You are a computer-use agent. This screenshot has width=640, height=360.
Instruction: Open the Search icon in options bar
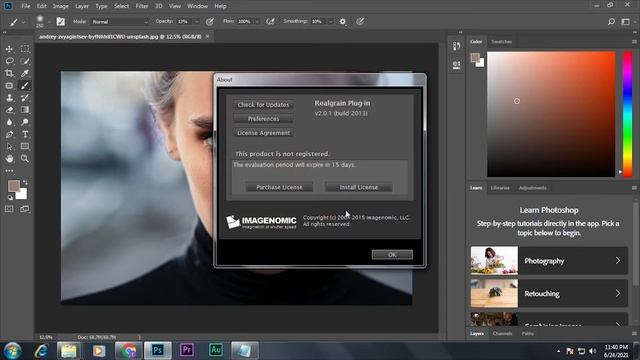coord(611,22)
